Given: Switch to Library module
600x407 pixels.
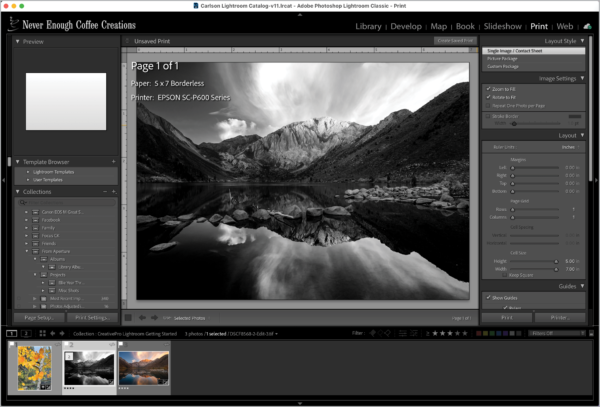Looking at the screenshot, I should (368, 26).
